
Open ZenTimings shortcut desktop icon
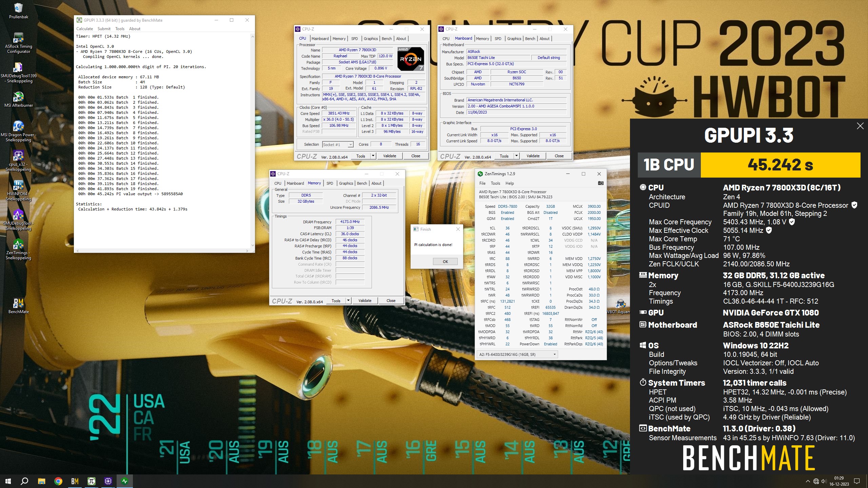tap(18, 249)
